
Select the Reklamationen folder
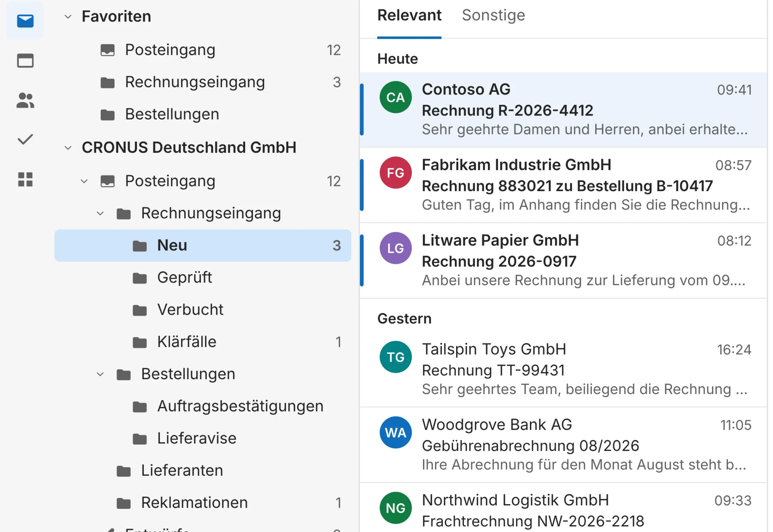click(203, 503)
